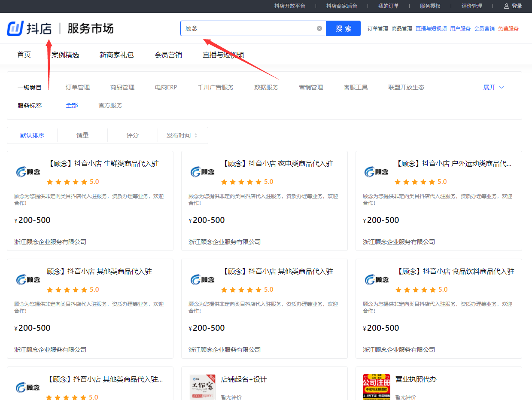532x400 pixels.
Task: Filter by 数据服务 category
Action: coord(266,87)
